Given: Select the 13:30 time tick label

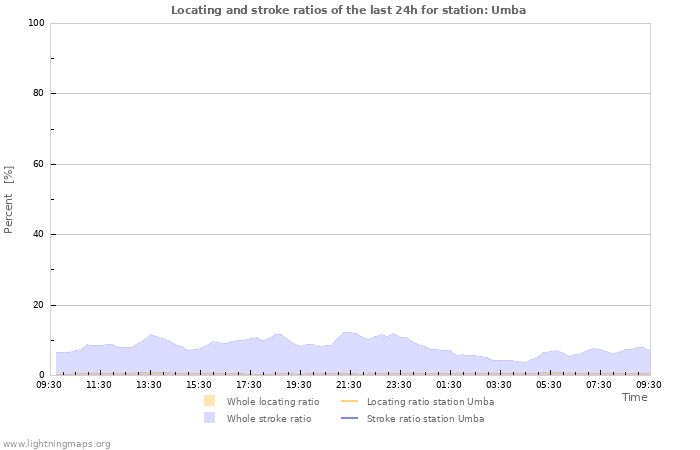Looking at the screenshot, I should tap(149, 384).
